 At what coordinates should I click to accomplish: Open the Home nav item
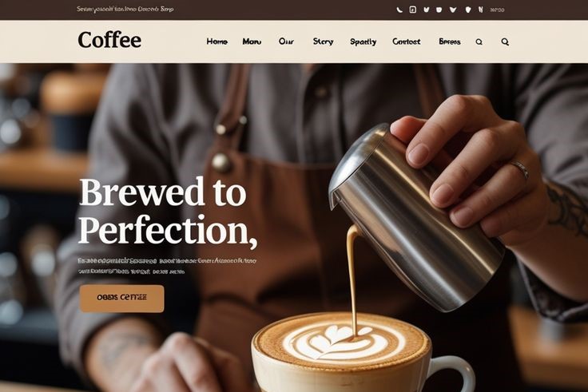[217, 42]
